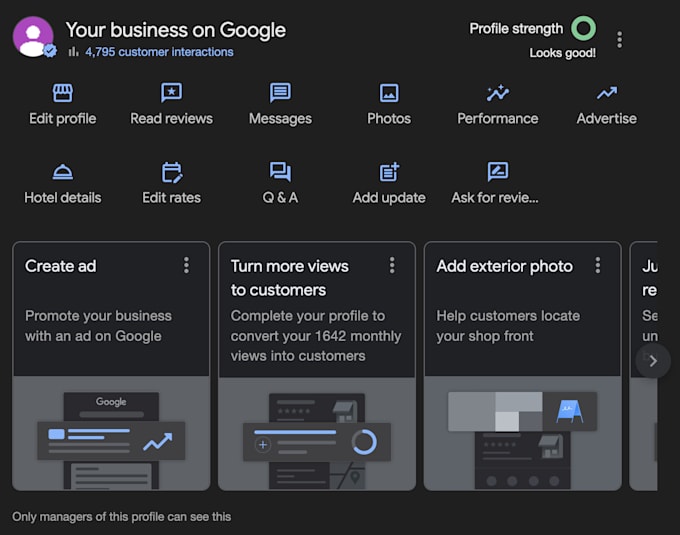
Task: Open Turn more views card options menu
Action: coord(392,265)
